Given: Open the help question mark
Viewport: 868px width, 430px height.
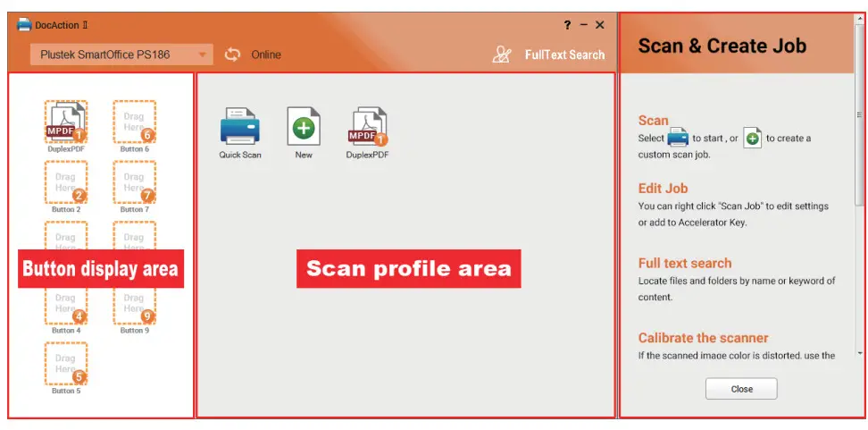Looking at the screenshot, I should [567, 25].
